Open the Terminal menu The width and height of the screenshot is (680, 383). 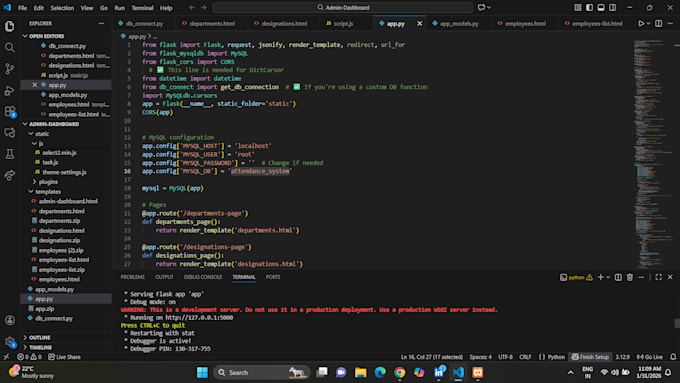pyautogui.click(x=142, y=8)
